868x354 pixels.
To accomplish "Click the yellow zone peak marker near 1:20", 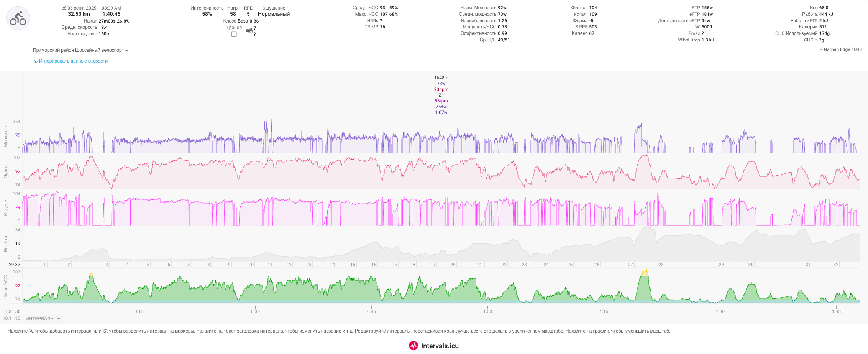I will (645, 273).
